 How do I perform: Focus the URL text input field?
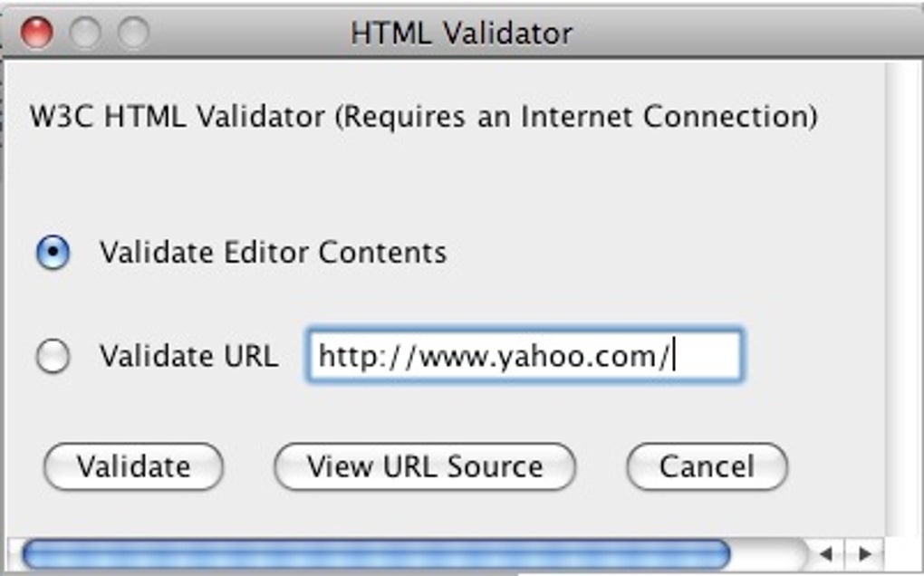525,356
